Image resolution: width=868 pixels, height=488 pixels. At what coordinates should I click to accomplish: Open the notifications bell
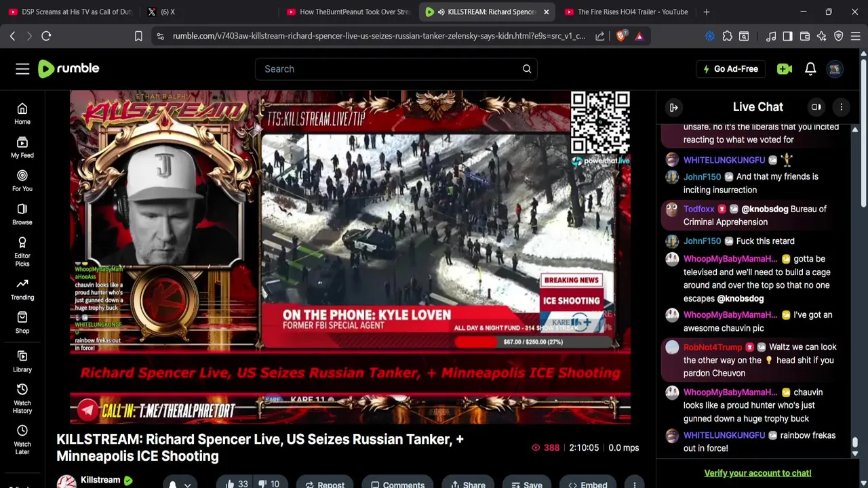click(x=810, y=68)
